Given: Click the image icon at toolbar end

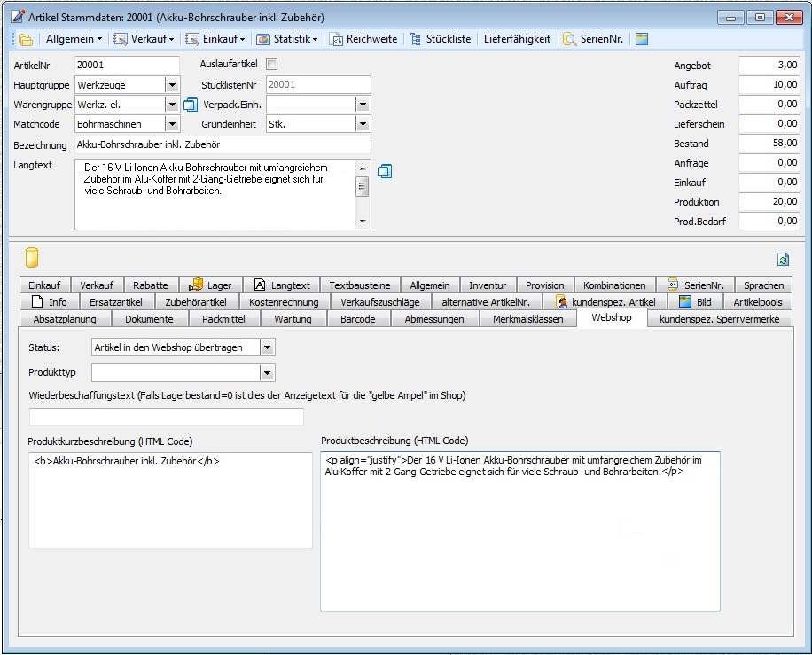Looking at the screenshot, I should coord(642,39).
